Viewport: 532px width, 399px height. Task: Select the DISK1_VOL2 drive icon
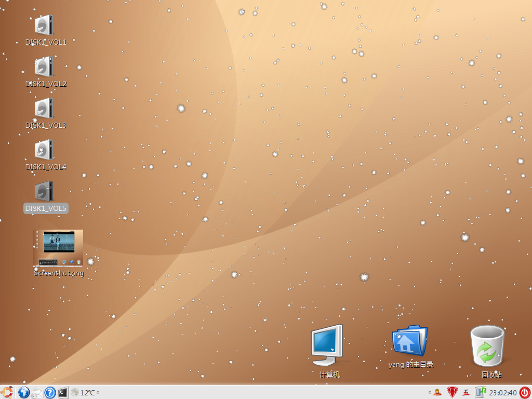(44, 66)
